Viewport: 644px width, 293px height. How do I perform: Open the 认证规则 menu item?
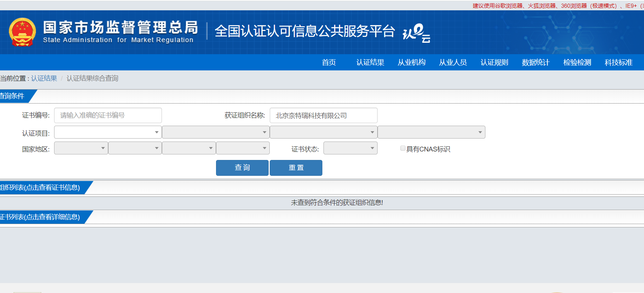pos(494,62)
